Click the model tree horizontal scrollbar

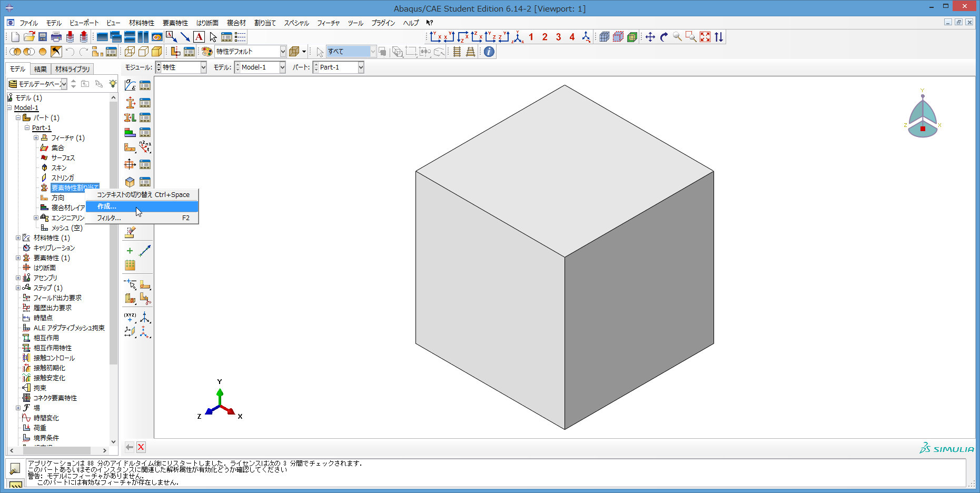[x=56, y=450]
